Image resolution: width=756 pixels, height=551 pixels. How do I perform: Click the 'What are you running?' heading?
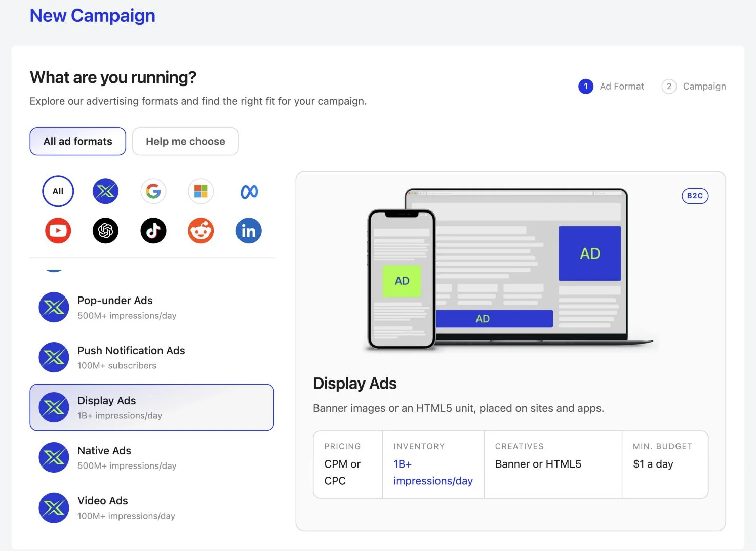click(113, 77)
